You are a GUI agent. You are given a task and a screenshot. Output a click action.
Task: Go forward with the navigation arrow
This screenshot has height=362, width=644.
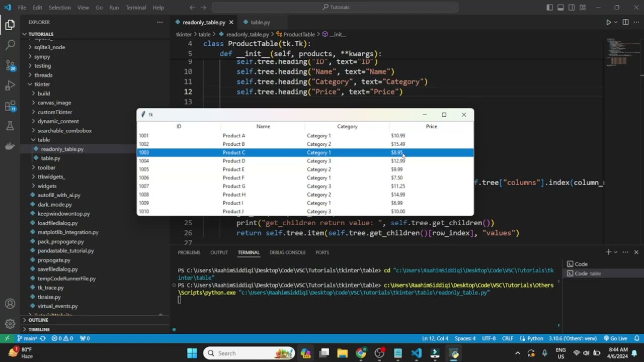(x=203, y=8)
